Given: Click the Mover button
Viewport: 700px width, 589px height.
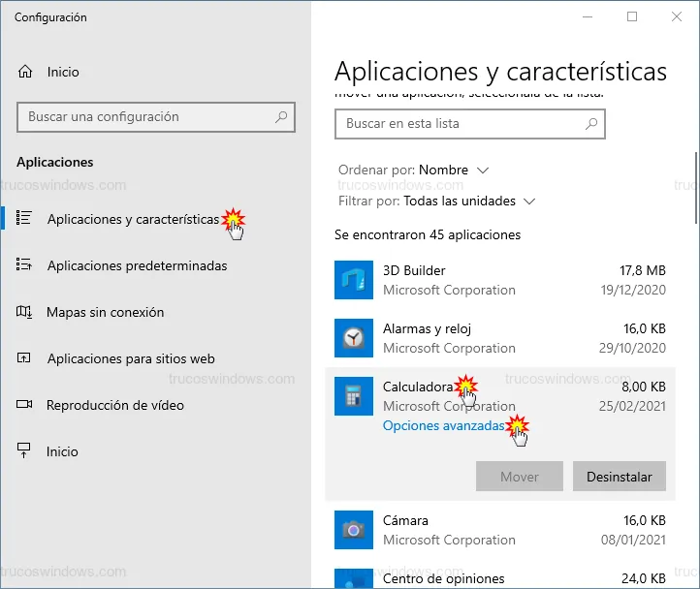Looking at the screenshot, I should point(520,477).
